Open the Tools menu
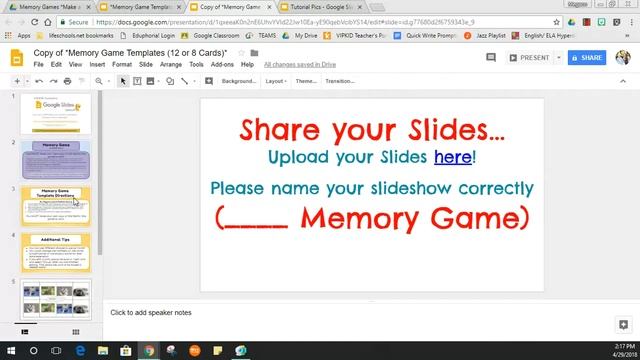Image resolution: width=640 pixels, height=360 pixels. (196, 64)
